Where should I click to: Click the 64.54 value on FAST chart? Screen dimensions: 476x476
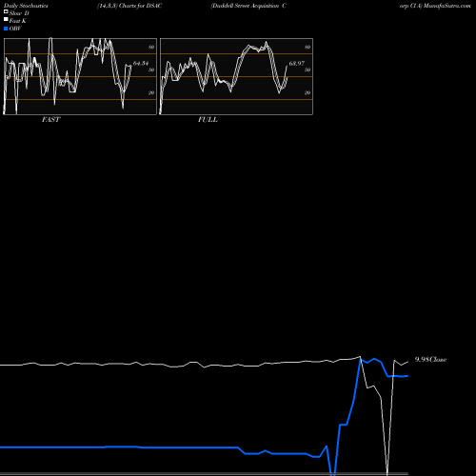tap(141, 64)
